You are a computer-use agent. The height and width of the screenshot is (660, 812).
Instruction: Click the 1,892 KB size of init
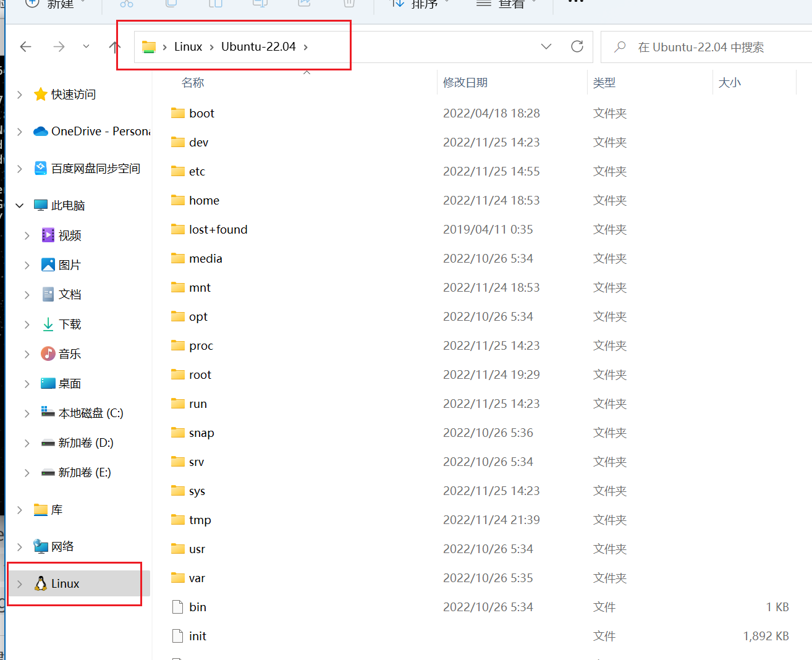pyautogui.click(x=766, y=636)
